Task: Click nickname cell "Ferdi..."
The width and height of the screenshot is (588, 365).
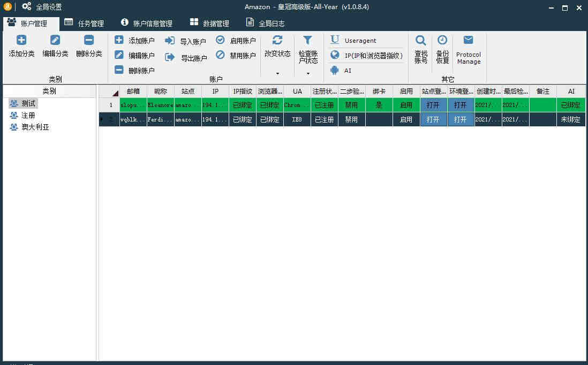Action: (x=161, y=119)
